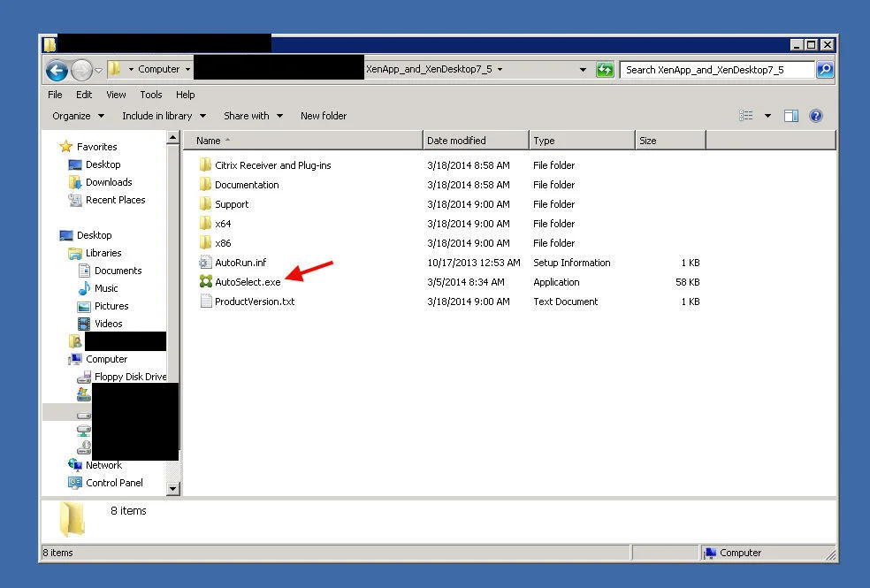The width and height of the screenshot is (870, 588).
Task: Click the Favorites star icon
Action: 66,147
